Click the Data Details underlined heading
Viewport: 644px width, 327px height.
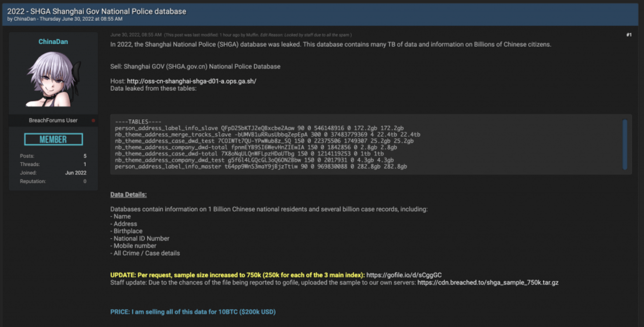click(128, 195)
